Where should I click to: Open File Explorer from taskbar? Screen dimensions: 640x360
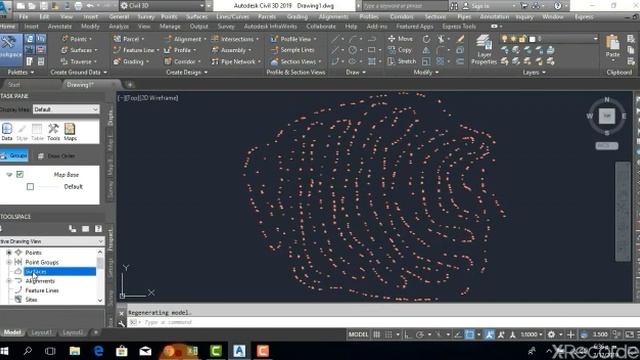point(75,351)
